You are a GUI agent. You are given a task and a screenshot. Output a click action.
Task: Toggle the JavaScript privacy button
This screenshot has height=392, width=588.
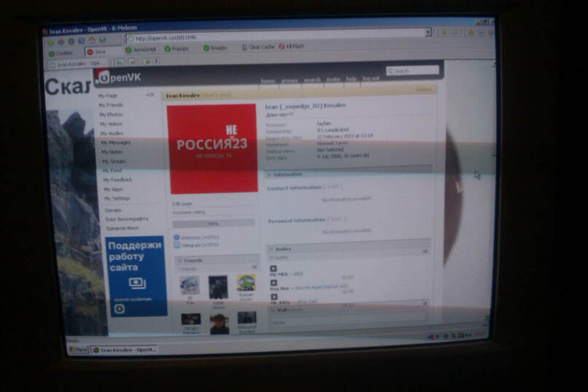[x=141, y=50]
